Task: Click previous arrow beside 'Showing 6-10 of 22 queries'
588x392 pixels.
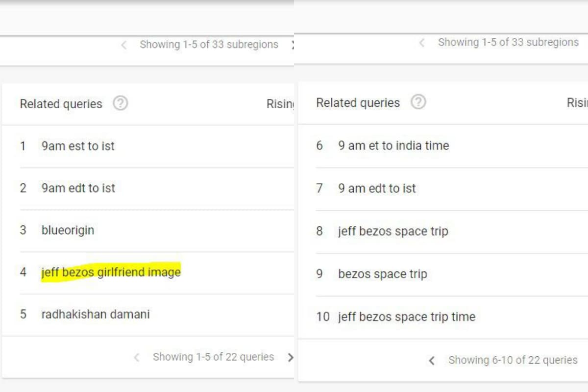Action: tap(432, 361)
